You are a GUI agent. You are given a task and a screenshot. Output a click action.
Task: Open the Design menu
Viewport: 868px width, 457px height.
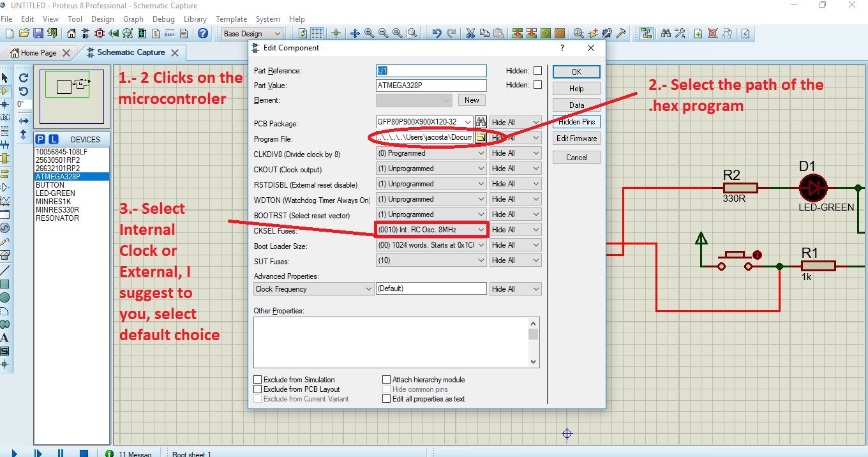(102, 19)
